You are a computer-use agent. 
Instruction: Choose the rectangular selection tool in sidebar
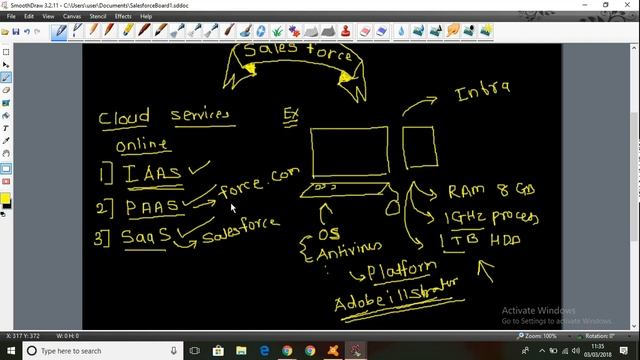click(6, 52)
